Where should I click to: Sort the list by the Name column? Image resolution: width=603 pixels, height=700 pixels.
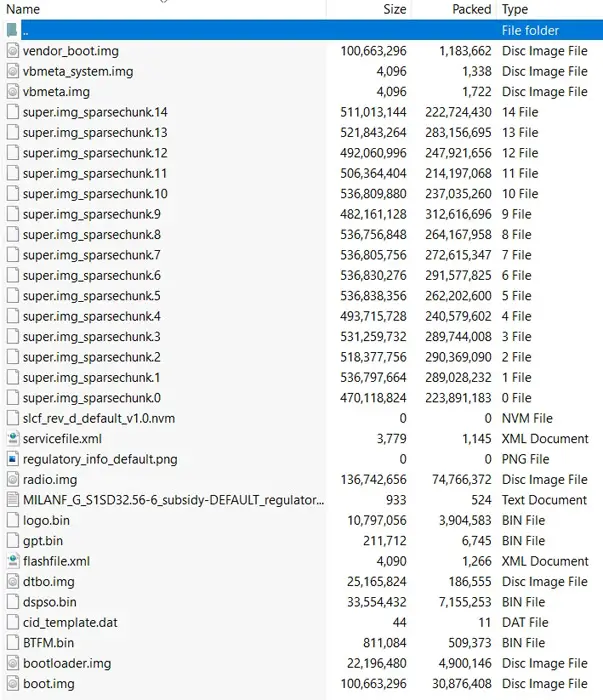tap(23, 9)
